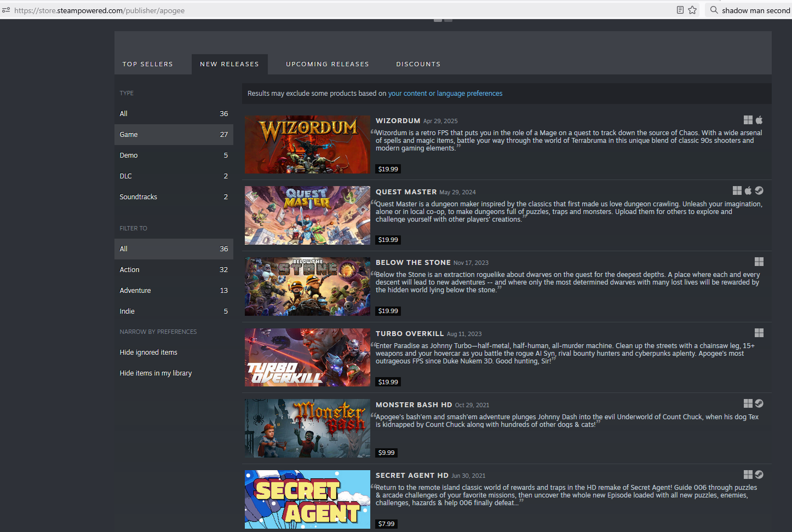Toggle reader view icon in address bar
Image resolution: width=792 pixels, height=532 pixels.
680,10
